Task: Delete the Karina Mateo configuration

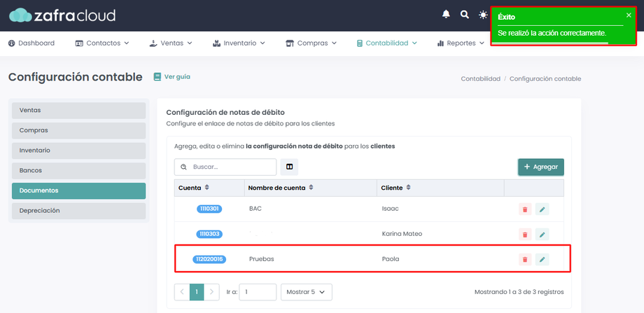Action: point(525,234)
